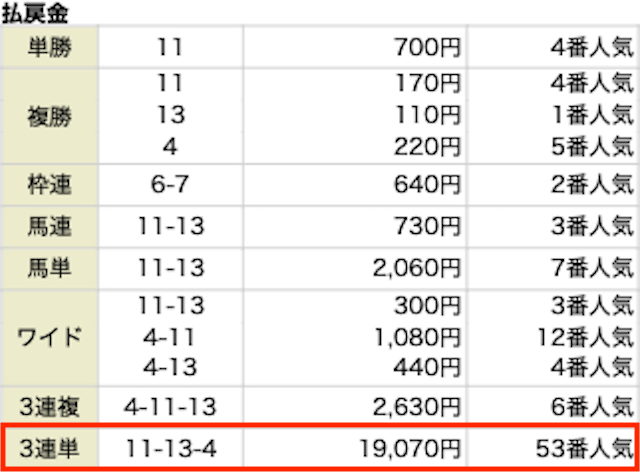Click the 単勝 row label

pos(49,47)
